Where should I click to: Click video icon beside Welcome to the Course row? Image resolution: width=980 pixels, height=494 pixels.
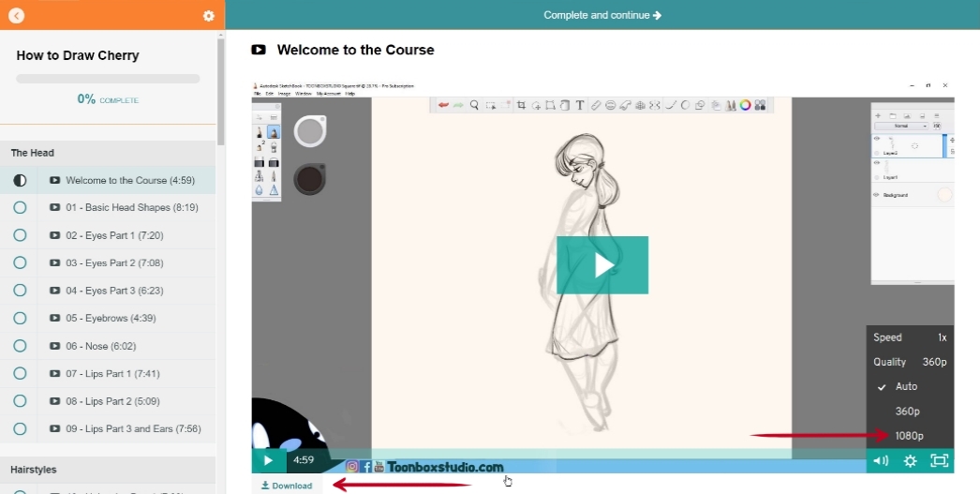pyautogui.click(x=55, y=180)
